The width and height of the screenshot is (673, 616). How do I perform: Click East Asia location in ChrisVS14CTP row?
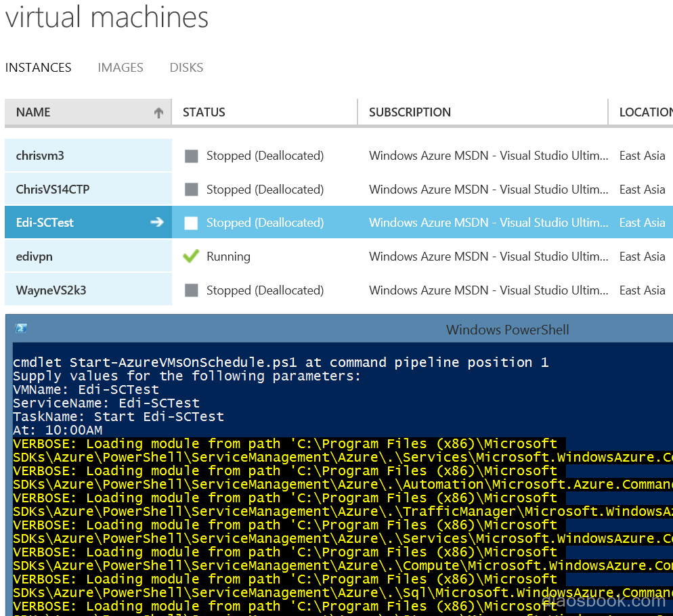pos(642,190)
